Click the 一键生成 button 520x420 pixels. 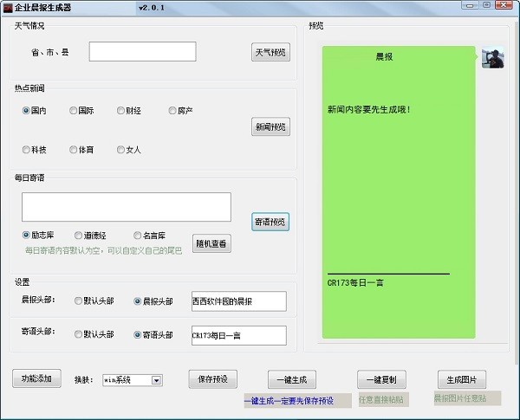(x=292, y=379)
